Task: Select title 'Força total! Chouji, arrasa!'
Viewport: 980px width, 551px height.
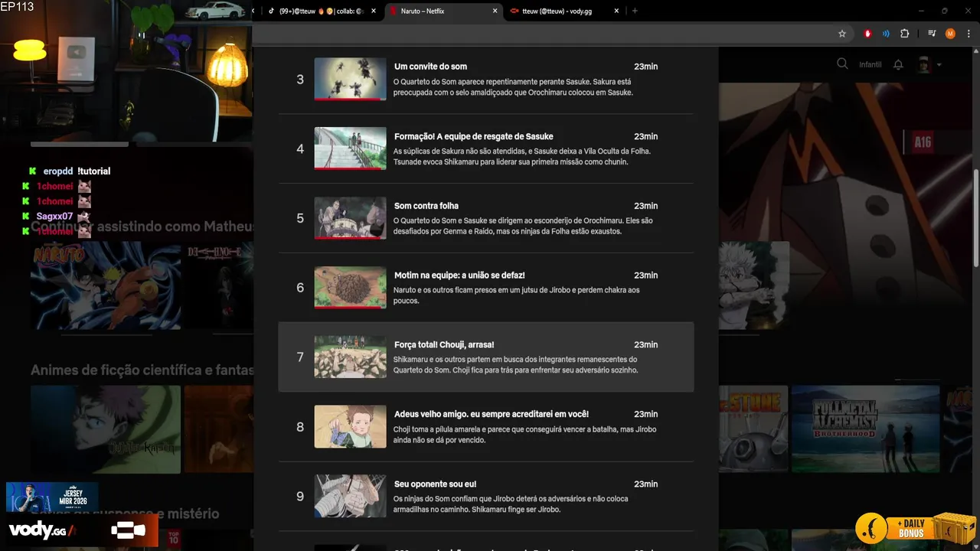Action: click(x=444, y=345)
